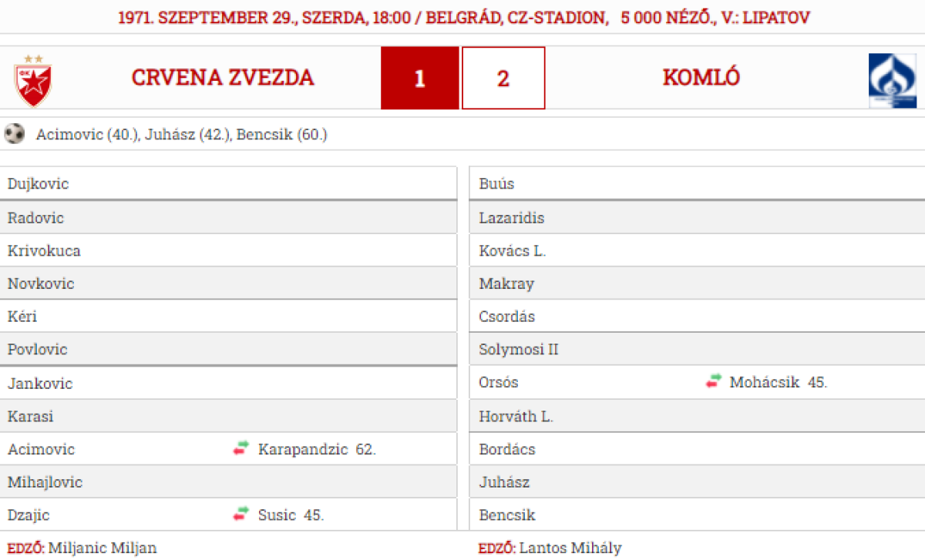The width and height of the screenshot is (925, 560).
Task: Select goalkeeper Buús in Komló lineup
Action: [496, 184]
